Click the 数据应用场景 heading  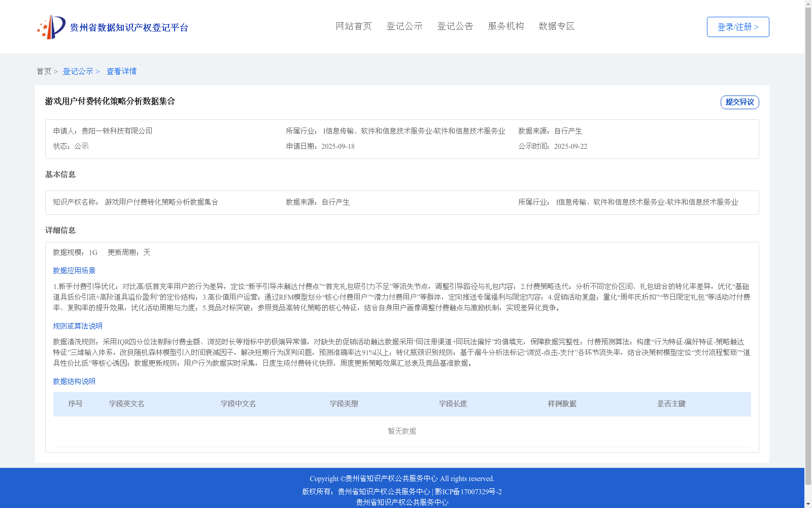[74, 271]
